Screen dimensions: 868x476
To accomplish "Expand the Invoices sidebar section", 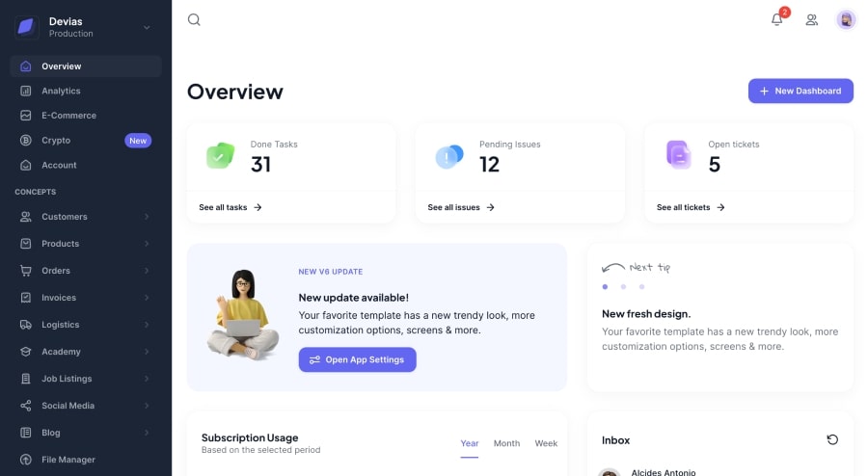I will [85, 298].
